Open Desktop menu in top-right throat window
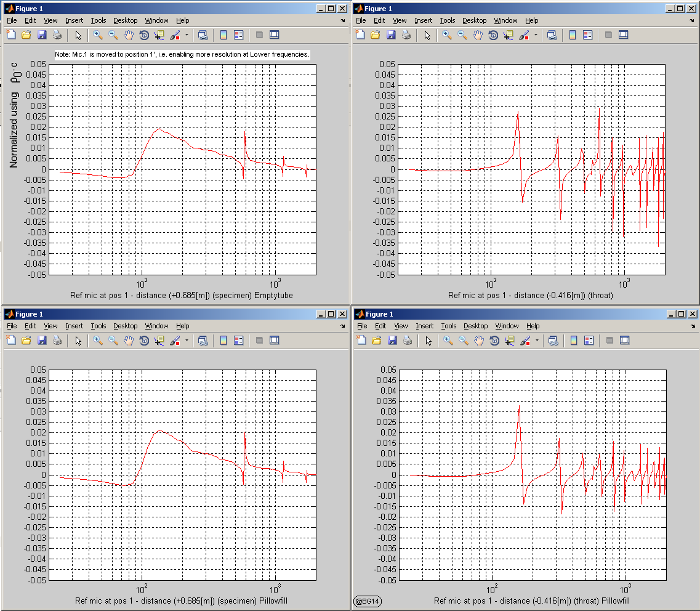Screen dimensions: 700x611 click(475, 20)
